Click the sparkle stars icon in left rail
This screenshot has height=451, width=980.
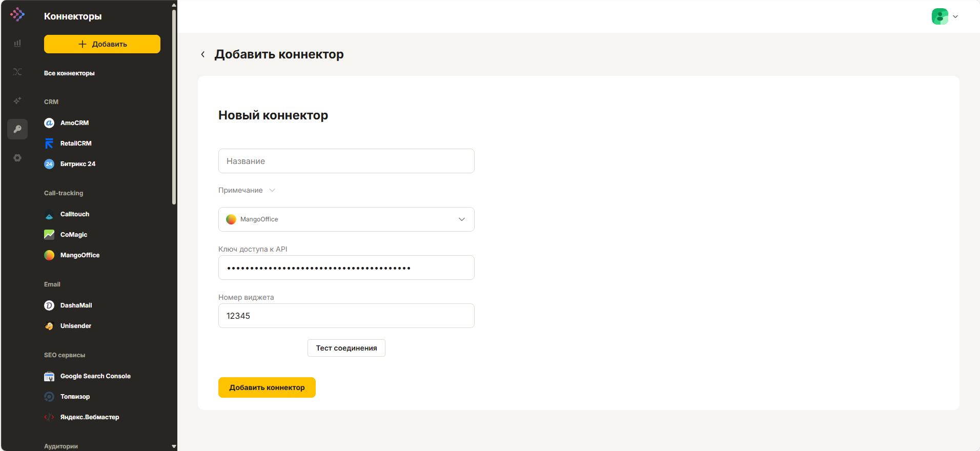pyautogui.click(x=17, y=100)
